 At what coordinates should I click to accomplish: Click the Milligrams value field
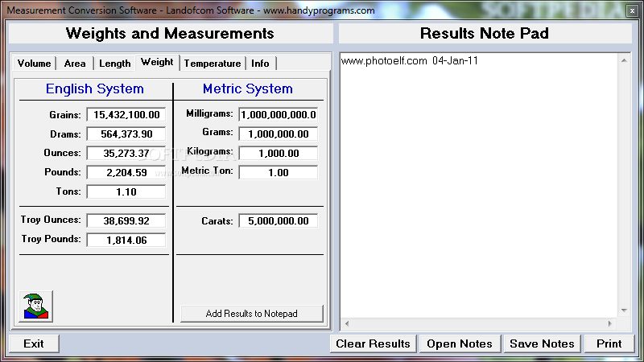[279, 114]
